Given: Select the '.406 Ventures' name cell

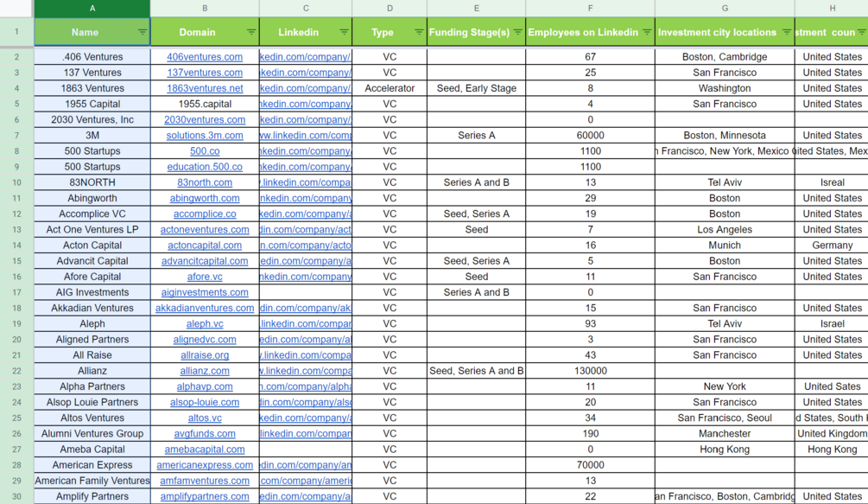Looking at the screenshot, I should (92, 56).
